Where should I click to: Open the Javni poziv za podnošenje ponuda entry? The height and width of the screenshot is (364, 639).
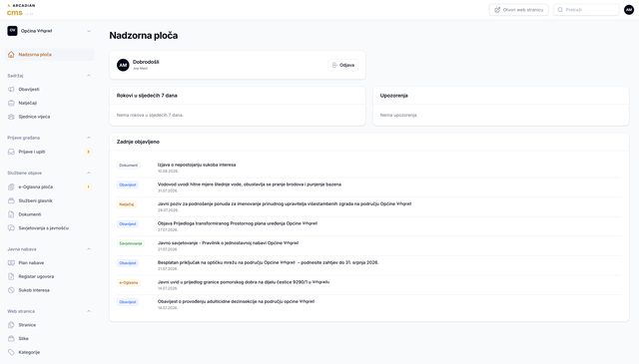click(x=285, y=204)
